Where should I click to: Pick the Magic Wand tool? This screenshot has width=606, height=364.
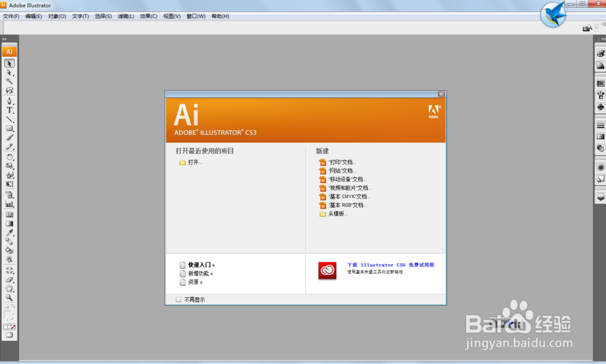[x=9, y=81]
